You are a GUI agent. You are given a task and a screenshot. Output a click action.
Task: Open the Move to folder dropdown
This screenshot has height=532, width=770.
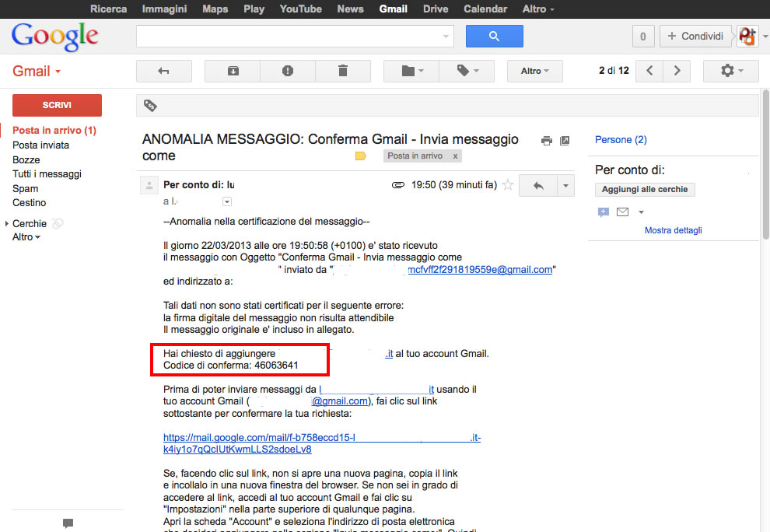(411, 71)
